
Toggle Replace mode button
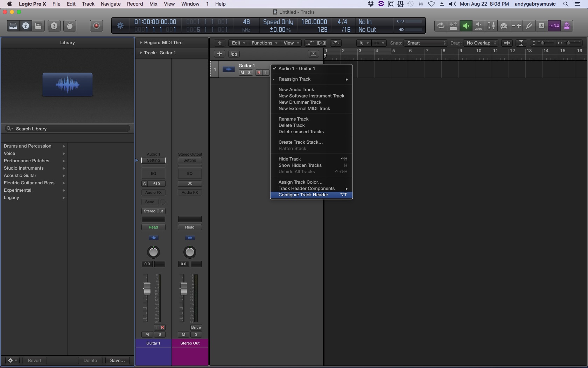pyautogui.click(x=453, y=26)
